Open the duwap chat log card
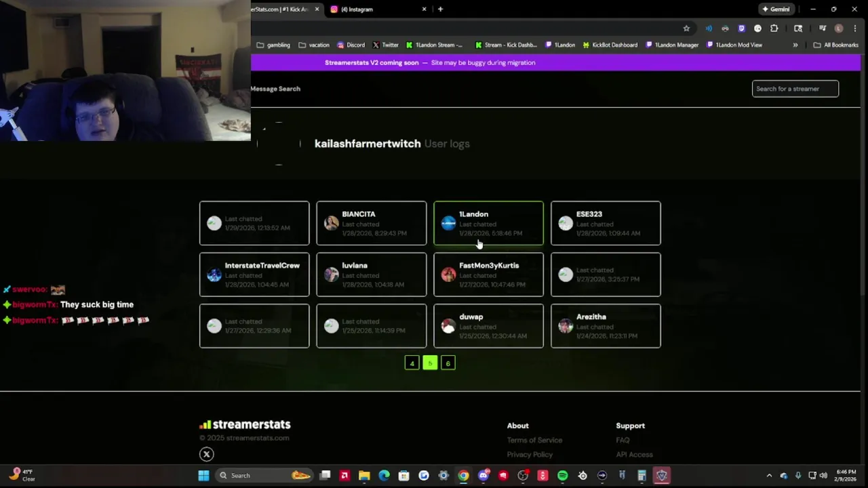Viewport: 868px width, 488px height. (488, 326)
